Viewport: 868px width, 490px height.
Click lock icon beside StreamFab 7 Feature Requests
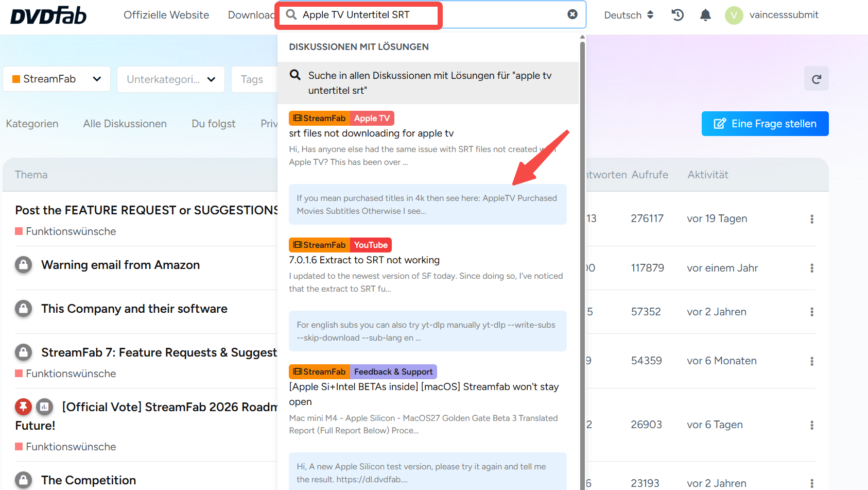[x=23, y=352]
